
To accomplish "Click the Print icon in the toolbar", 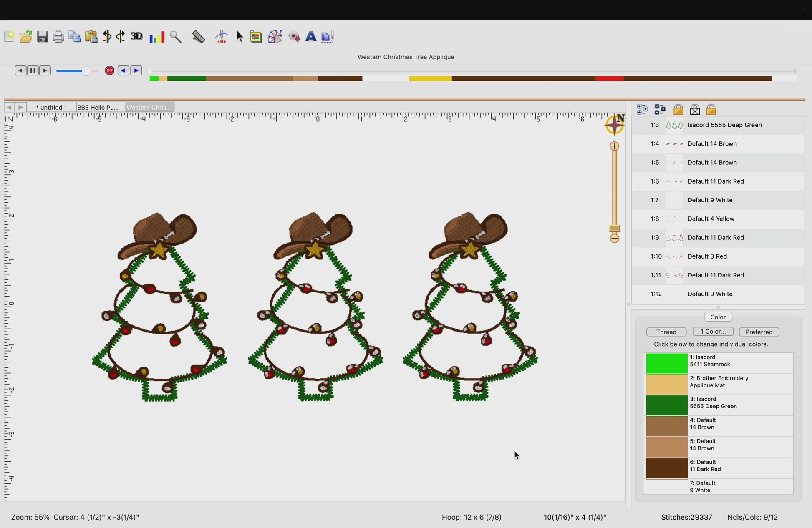I will click(x=58, y=37).
